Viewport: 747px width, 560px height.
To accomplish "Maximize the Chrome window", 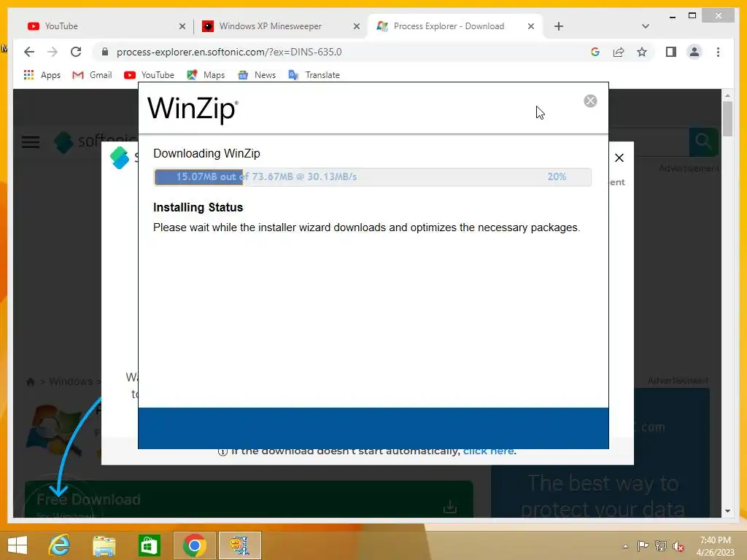I will click(x=692, y=16).
